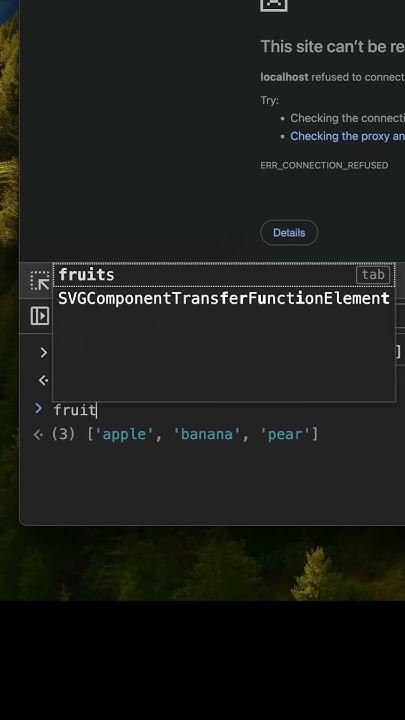
Task: Toggle the console sidebar panel icon
Action: (40, 316)
